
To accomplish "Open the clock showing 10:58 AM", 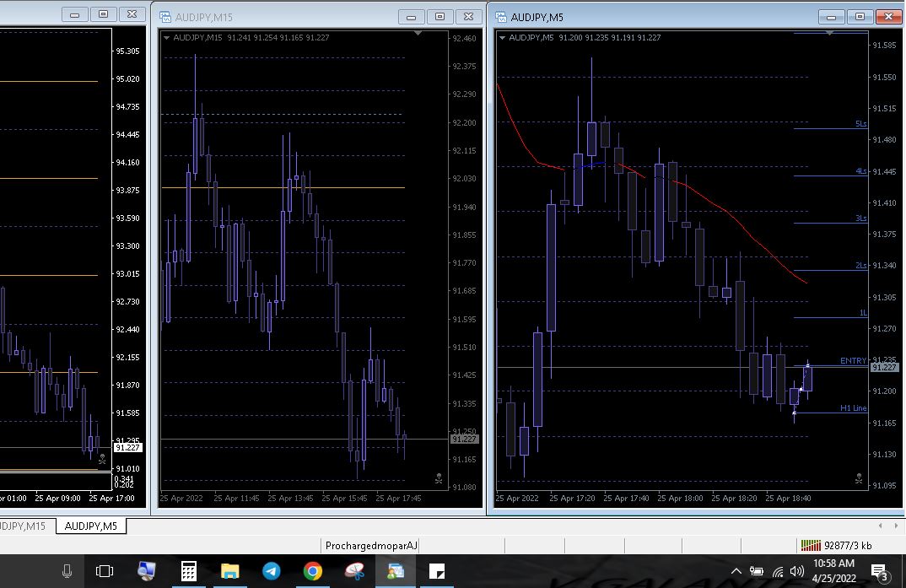I will click(833, 571).
